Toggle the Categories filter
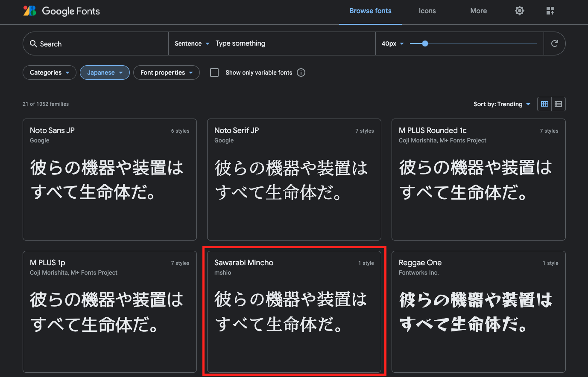The width and height of the screenshot is (588, 377). [49, 72]
